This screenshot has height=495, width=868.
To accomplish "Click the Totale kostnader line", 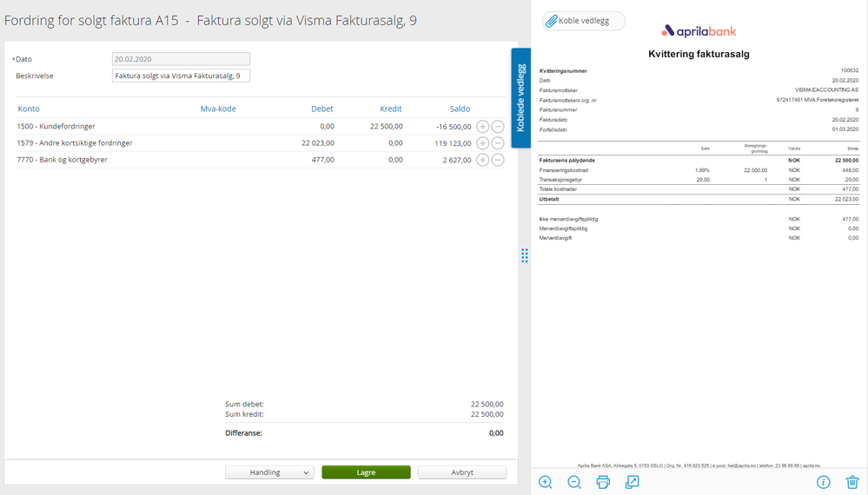I will (699, 189).
